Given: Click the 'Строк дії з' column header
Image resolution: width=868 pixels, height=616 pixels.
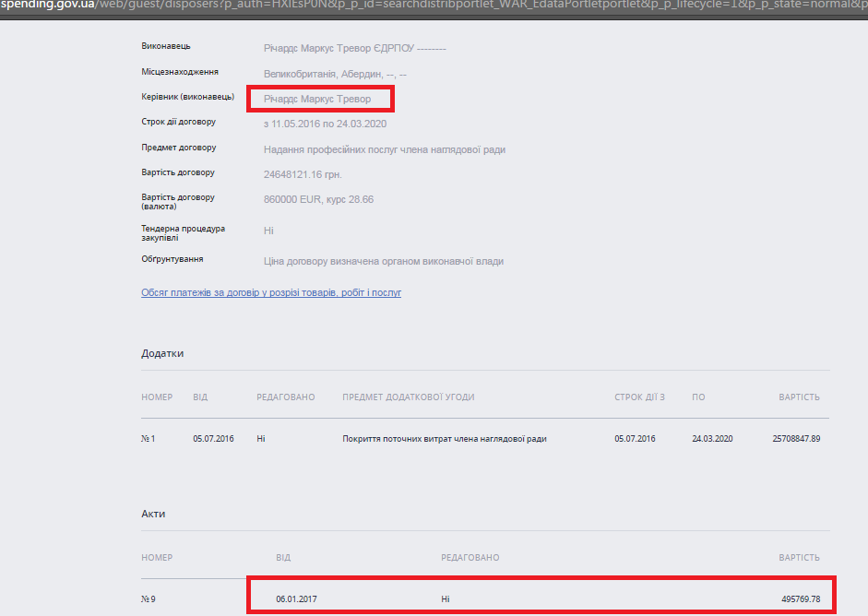Looking at the screenshot, I should (639, 397).
